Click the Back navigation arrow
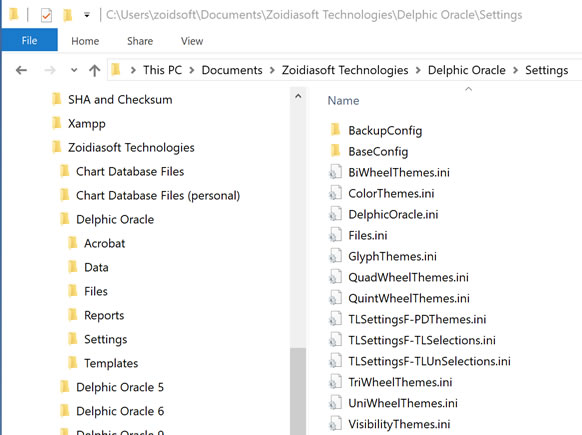This screenshot has width=582, height=435. pos(21,70)
